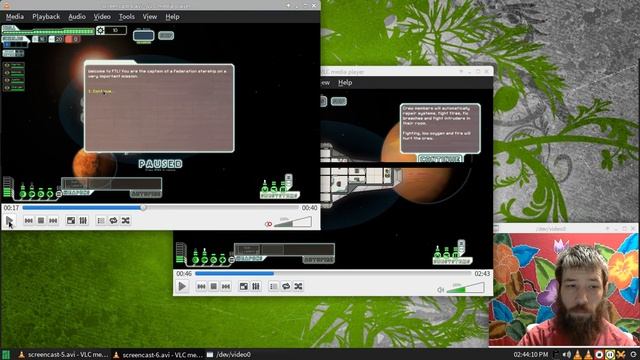This screenshot has width=640, height=360.
Task: Click elapsed time 00:17 in screencast-5 window
Action: point(11,208)
